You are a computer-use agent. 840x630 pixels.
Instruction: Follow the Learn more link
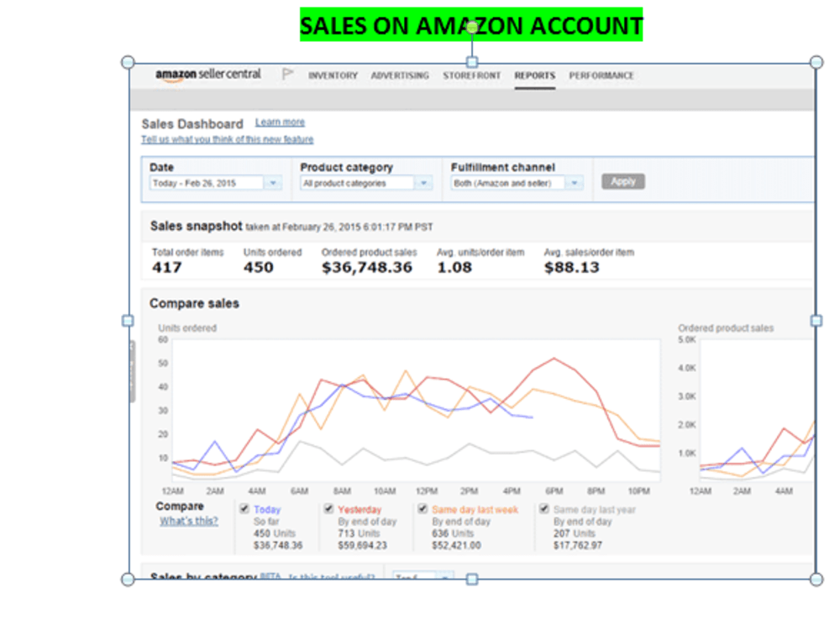point(280,122)
